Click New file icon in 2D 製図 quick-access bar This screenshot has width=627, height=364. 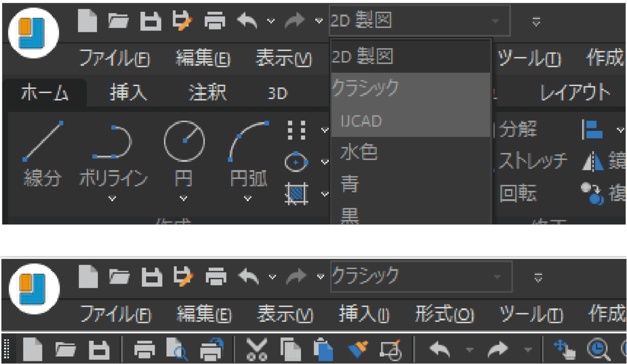[x=88, y=21]
